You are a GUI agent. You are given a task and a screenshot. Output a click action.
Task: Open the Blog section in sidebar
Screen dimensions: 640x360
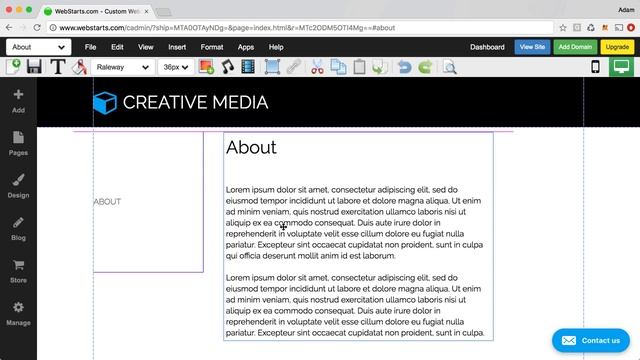click(x=18, y=229)
